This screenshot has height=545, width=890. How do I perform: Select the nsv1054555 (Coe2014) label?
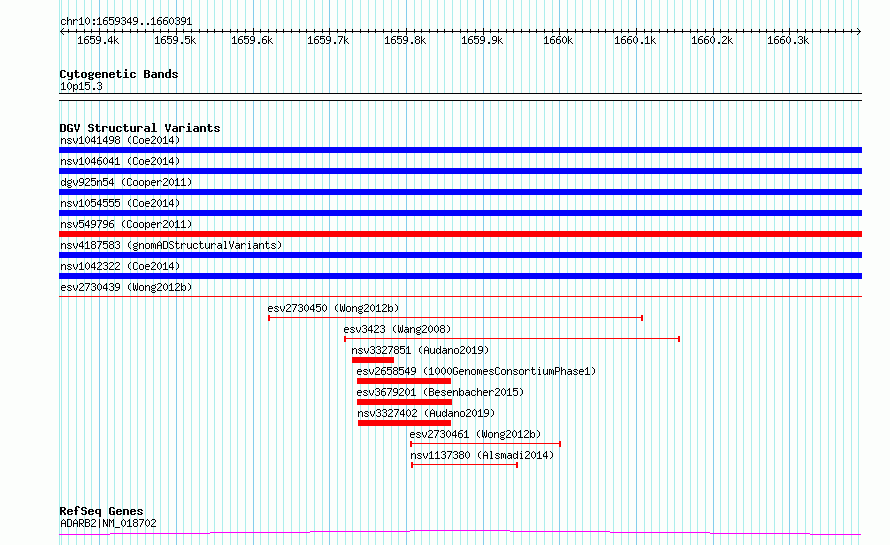tap(120, 203)
